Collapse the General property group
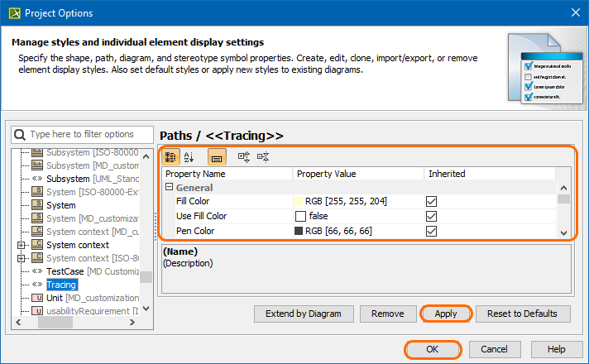 (169, 188)
